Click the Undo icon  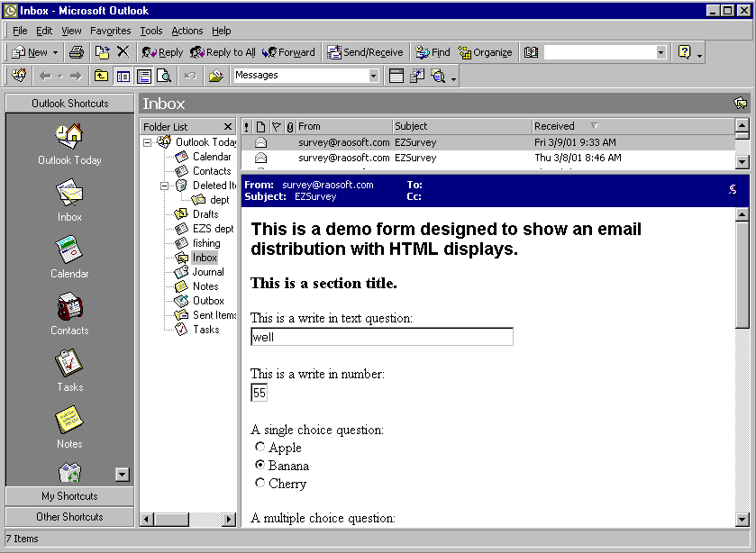[190, 76]
